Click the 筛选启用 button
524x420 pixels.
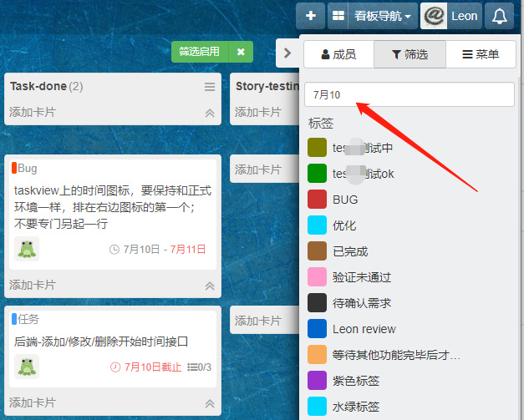click(200, 52)
